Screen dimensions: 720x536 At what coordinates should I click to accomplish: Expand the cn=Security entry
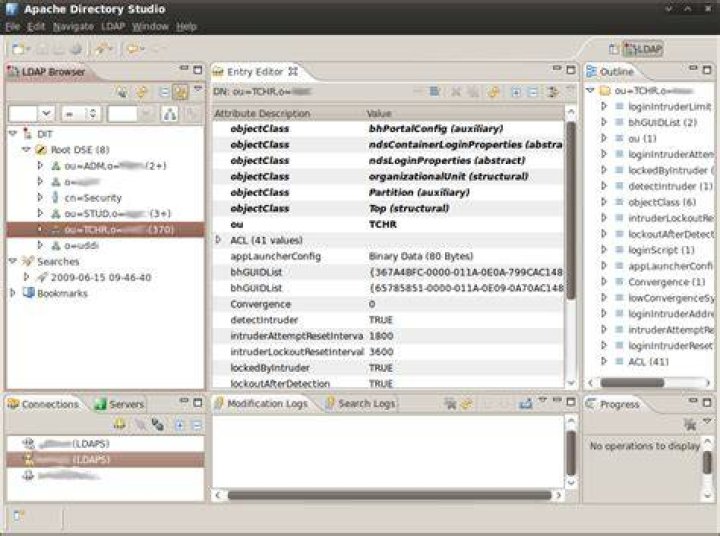click(40, 197)
